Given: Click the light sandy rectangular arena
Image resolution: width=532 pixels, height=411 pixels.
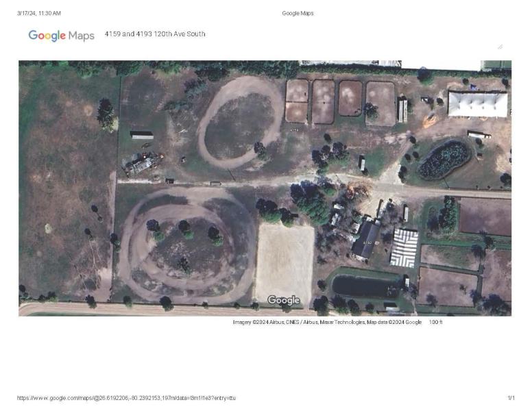Looking at the screenshot, I should tap(285, 264).
